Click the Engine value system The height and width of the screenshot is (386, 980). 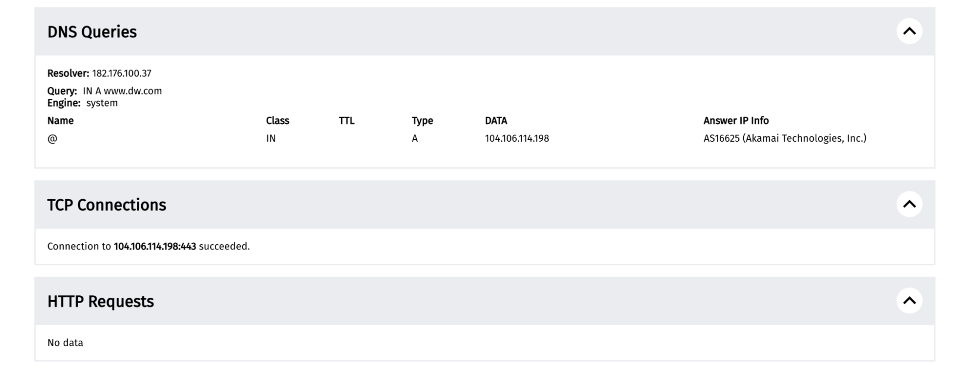coord(102,103)
